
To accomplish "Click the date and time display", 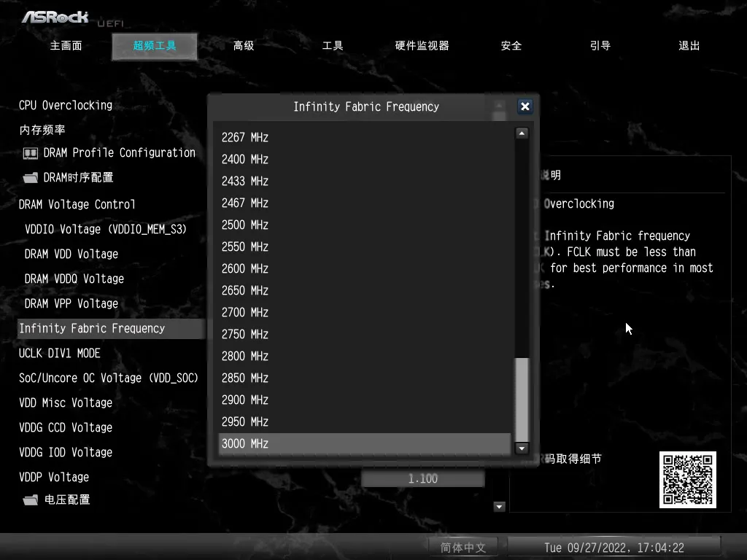I will pos(614,548).
